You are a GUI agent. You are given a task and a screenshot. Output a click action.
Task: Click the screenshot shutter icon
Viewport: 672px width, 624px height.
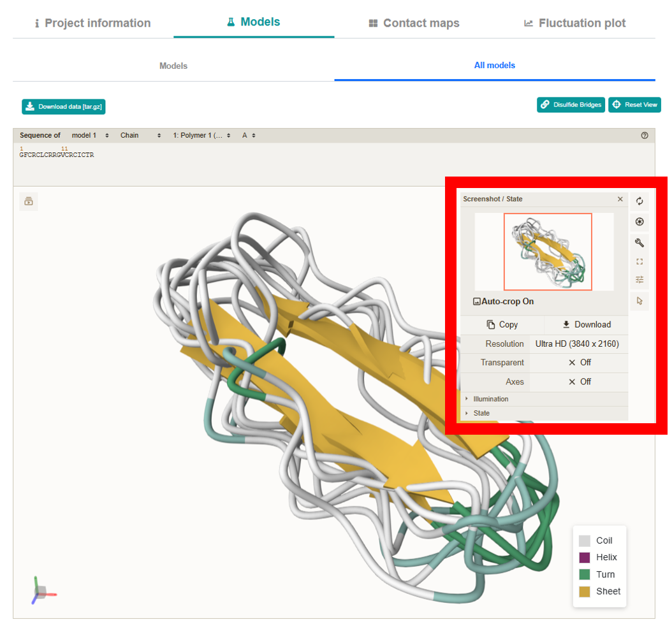(639, 222)
